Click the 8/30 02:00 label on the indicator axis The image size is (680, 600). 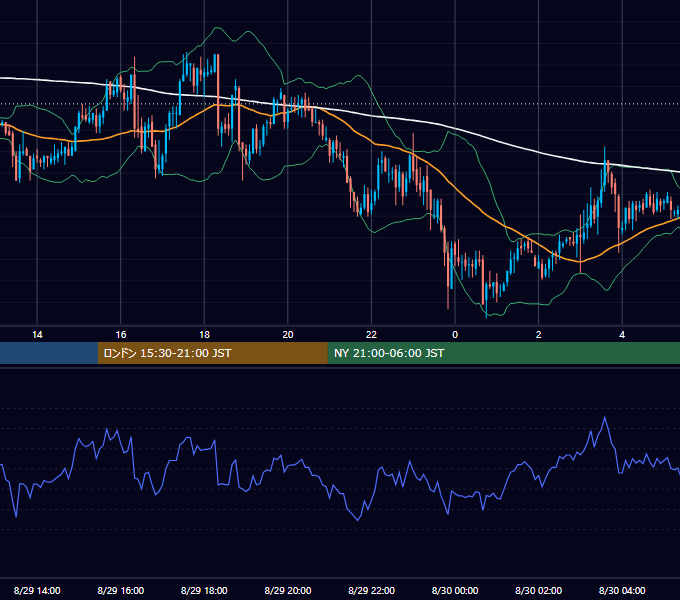[x=538, y=590]
